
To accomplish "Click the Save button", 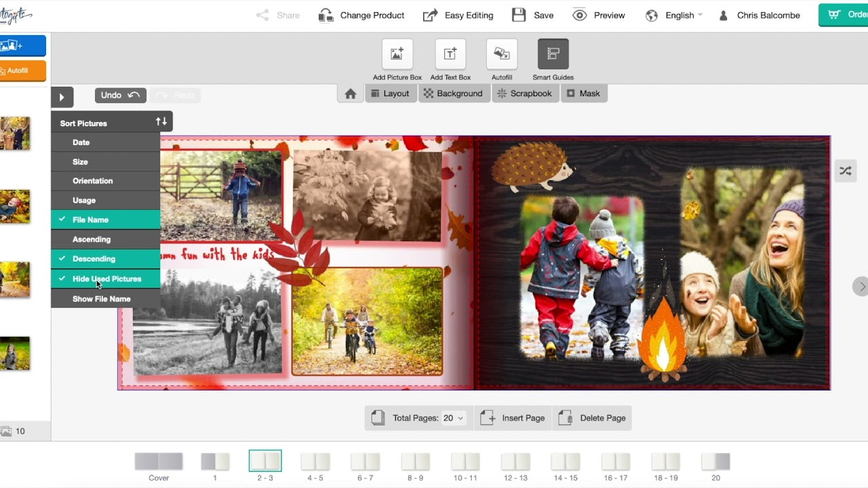I will [x=533, y=14].
